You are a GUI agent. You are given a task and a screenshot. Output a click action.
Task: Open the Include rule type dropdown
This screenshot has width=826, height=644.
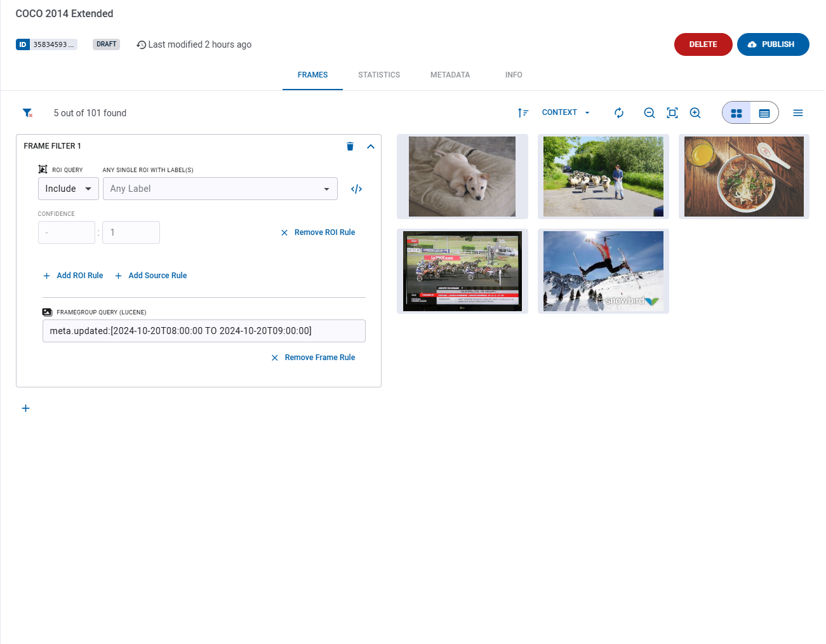click(x=69, y=189)
